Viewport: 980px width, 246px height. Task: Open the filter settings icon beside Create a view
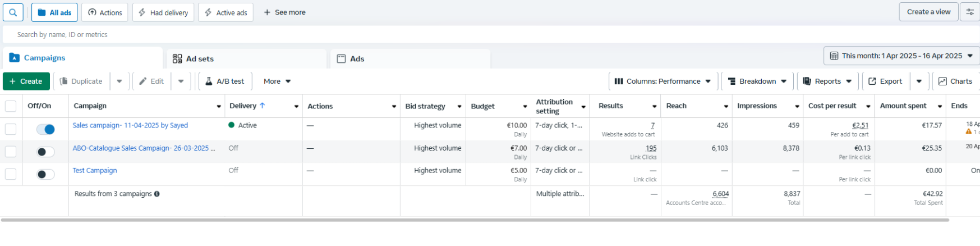point(970,12)
